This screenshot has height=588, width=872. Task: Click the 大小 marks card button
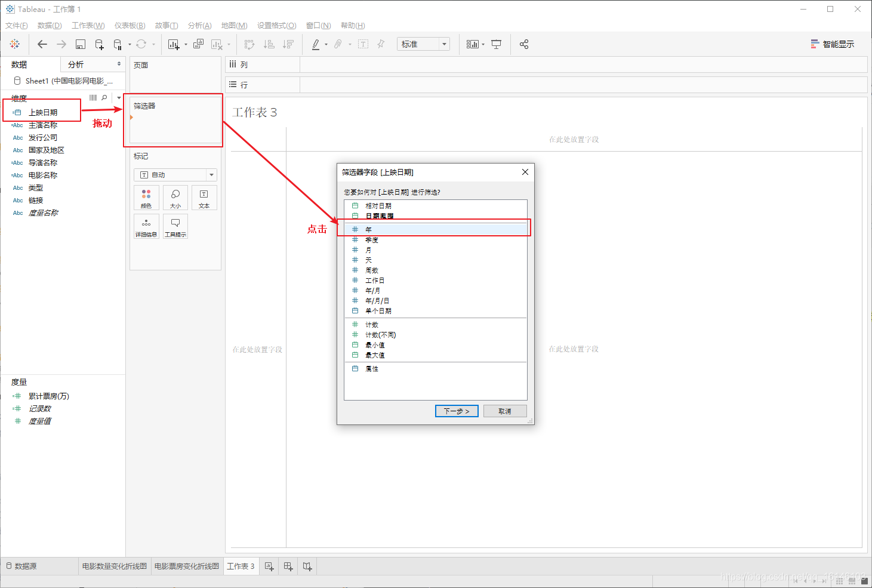tap(175, 198)
